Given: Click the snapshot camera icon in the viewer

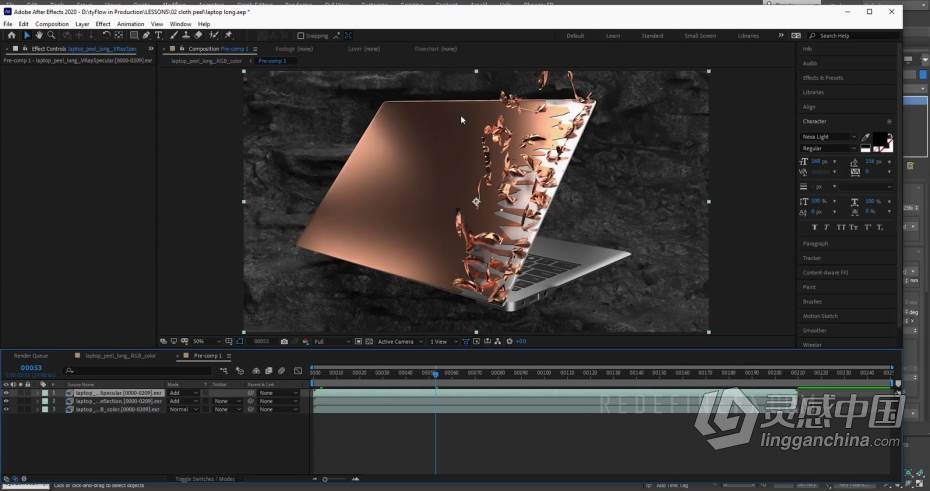Looking at the screenshot, I should (x=284, y=342).
